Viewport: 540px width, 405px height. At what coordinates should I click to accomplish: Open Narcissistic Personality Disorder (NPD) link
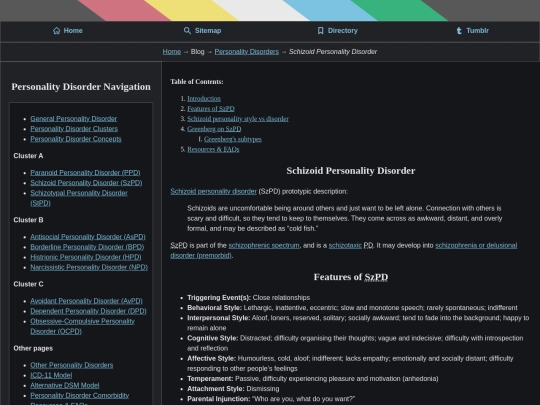(x=89, y=267)
